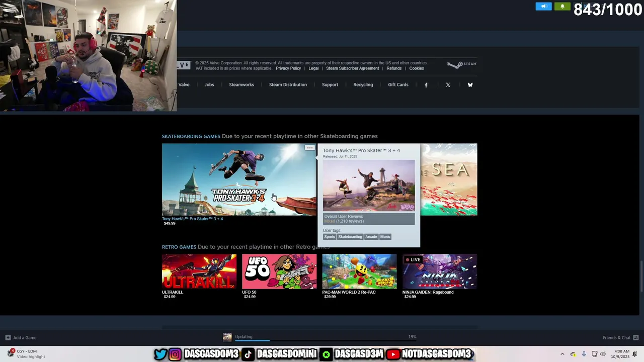Go to the Gift Cards footer link
The image size is (644, 362).
(x=398, y=84)
